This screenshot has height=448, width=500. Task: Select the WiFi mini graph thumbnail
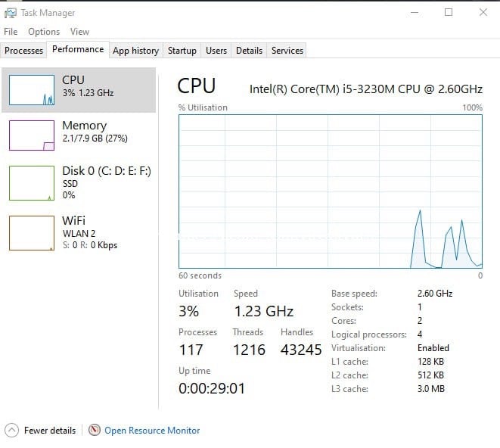pyautogui.click(x=32, y=233)
